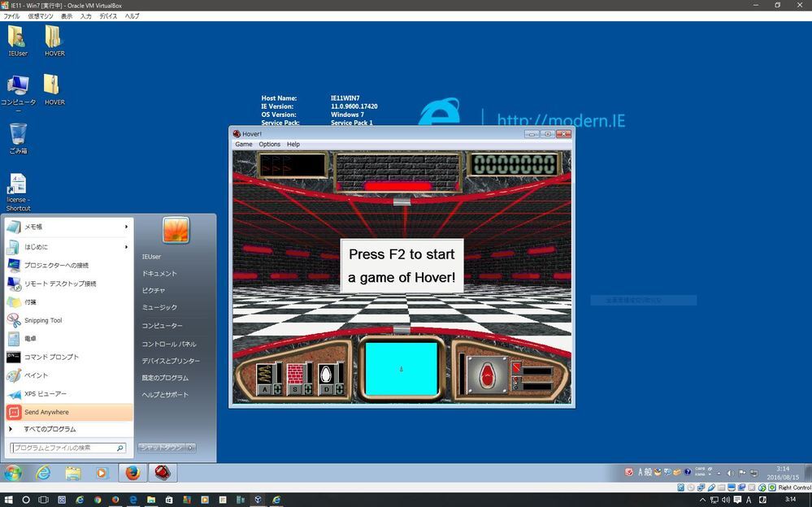Screen dimensions: 812x507
Task: Open コントロール パネル
Action: 169,344
